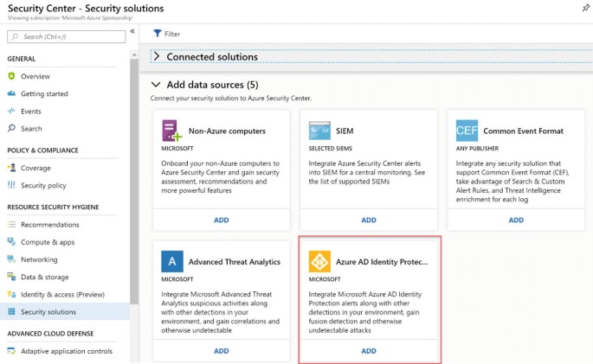593x364 pixels.
Task: Open Compute & apps page
Action: (48, 242)
